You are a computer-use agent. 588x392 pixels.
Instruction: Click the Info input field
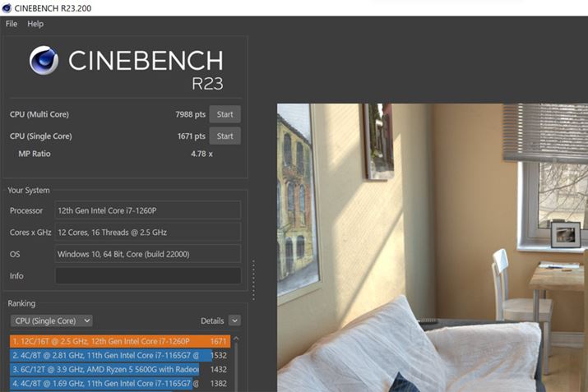(x=148, y=276)
